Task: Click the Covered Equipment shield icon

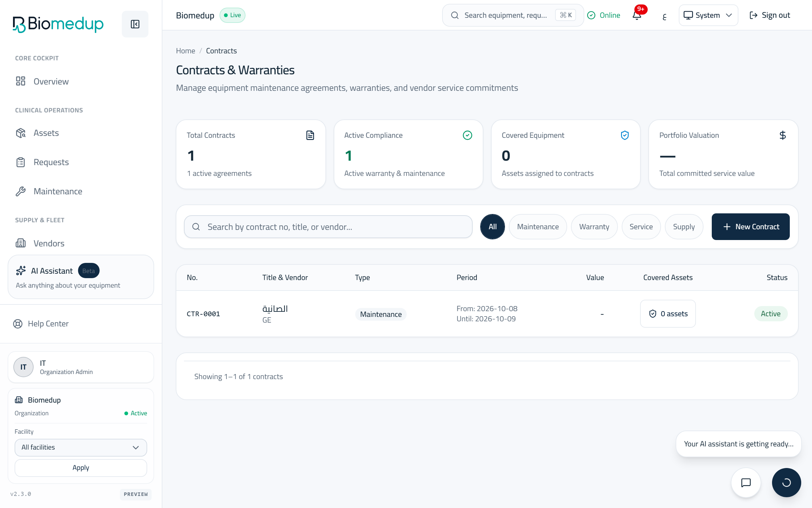Action: (x=625, y=135)
